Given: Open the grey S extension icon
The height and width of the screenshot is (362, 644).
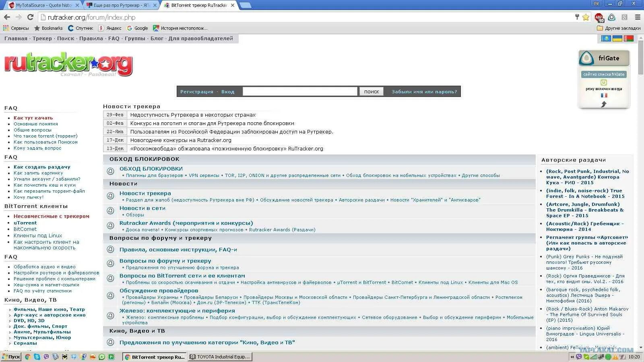Looking at the screenshot, I should pyautogui.click(x=624, y=17).
